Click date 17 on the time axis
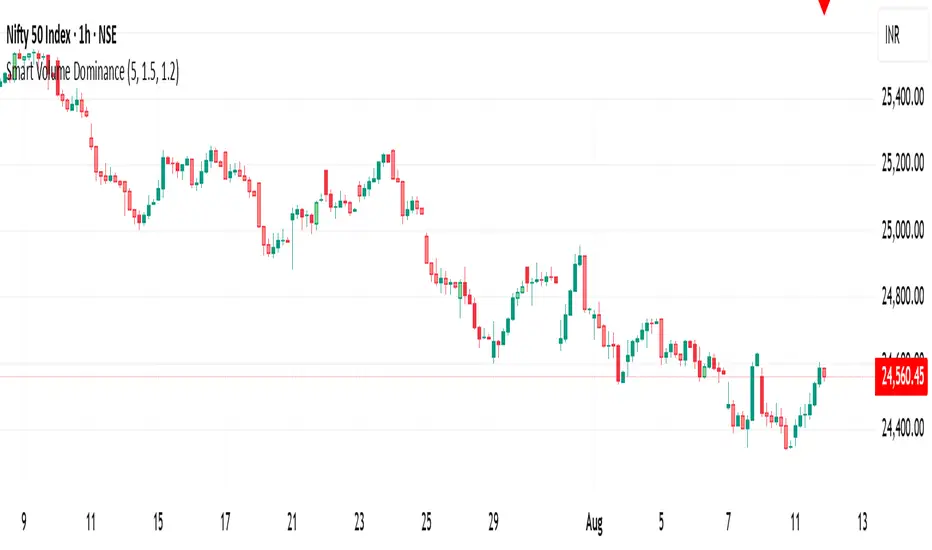This screenshot has width=932, height=550. [226, 521]
